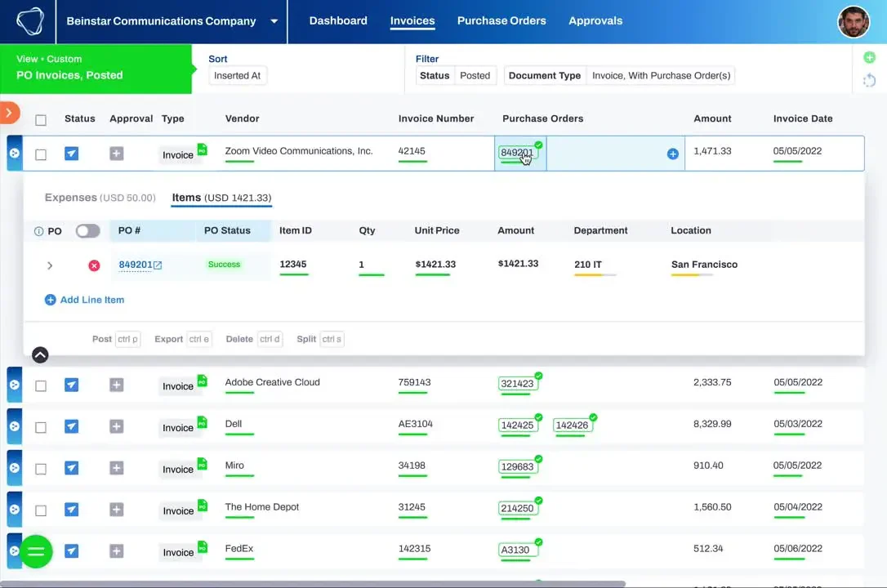Click the Amount value 8,329.99
The width and height of the screenshot is (887, 588).
[712, 424]
